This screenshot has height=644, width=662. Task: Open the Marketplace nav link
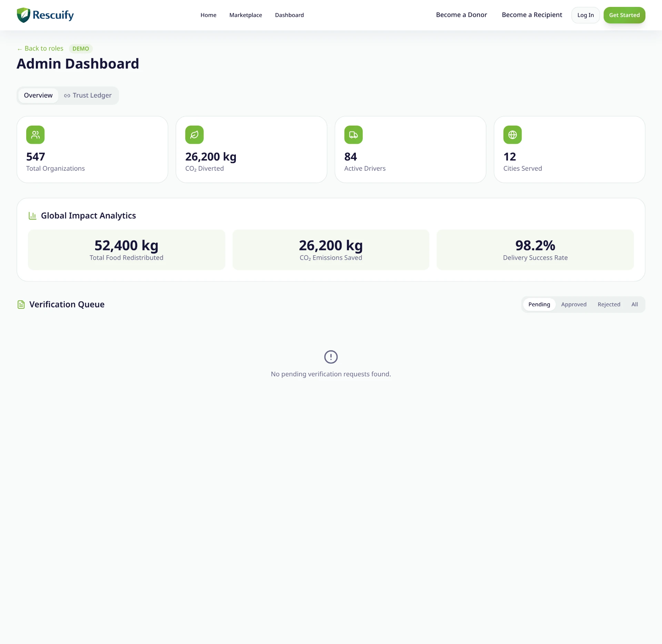[x=245, y=15]
